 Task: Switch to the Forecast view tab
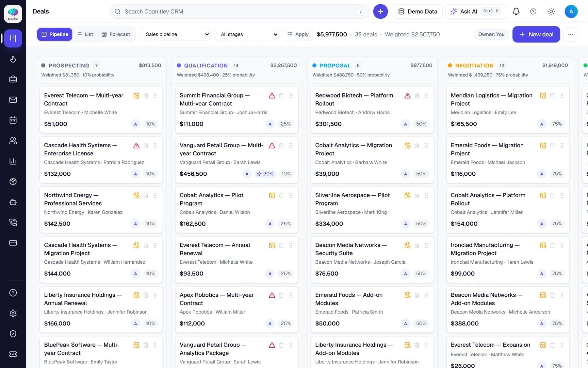tap(116, 34)
